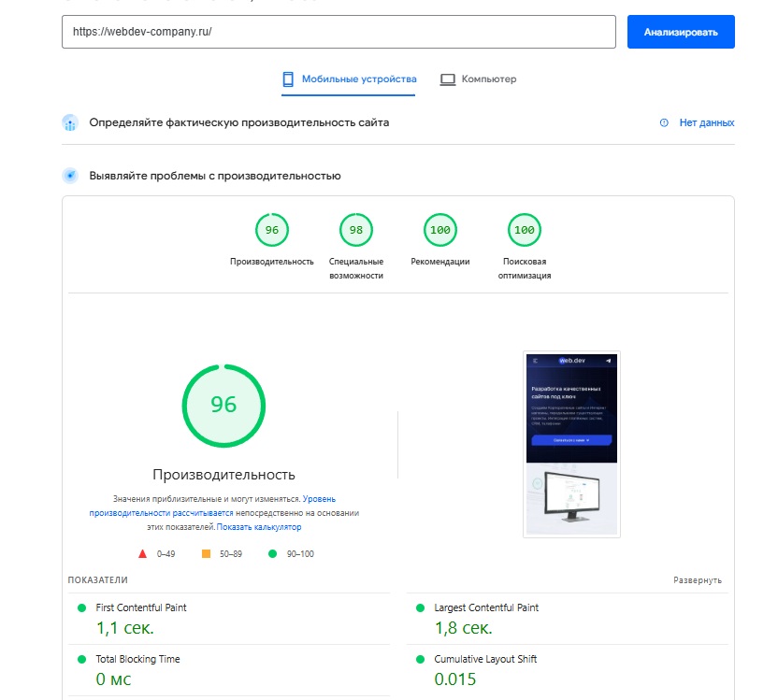Select the Производительность 96 score gauge
Screen dimensions: 778x700
pyautogui.click(x=272, y=230)
